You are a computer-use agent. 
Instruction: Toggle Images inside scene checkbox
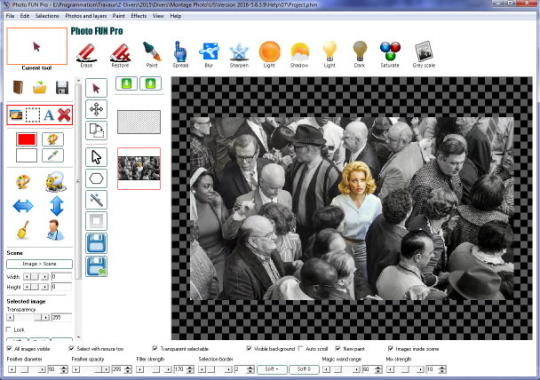[391, 349]
